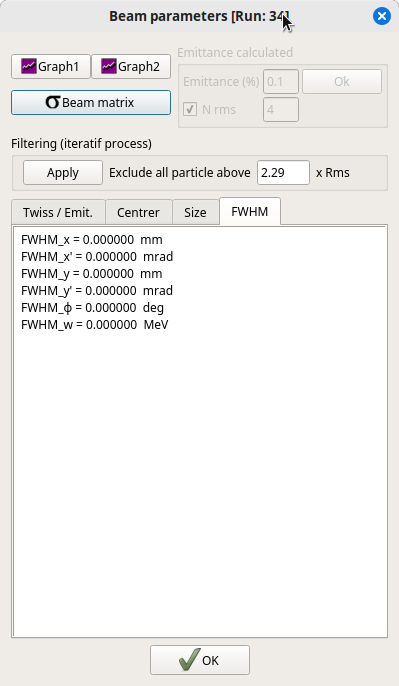This screenshot has width=399, height=686.
Task: Close the Beam parameters dialog
Action: [x=382, y=16]
